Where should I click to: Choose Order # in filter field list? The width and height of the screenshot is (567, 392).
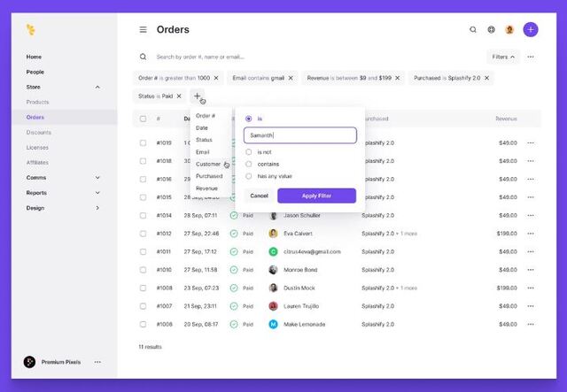(x=206, y=116)
